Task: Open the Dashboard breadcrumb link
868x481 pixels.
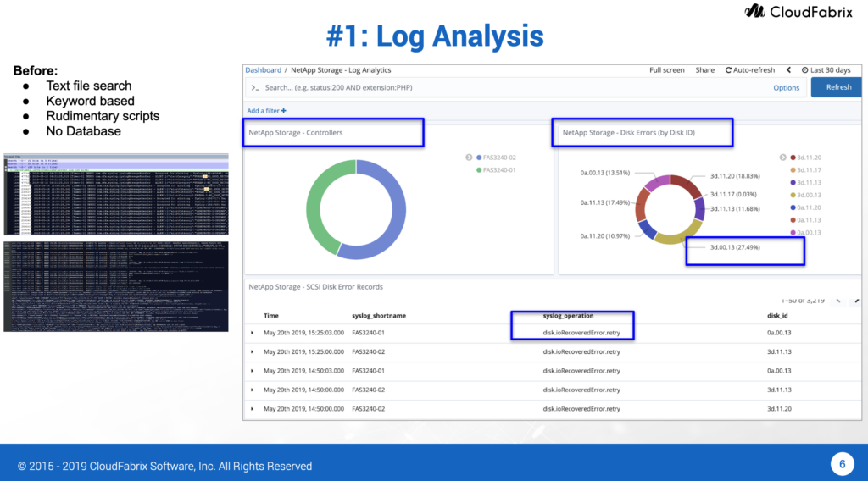Action: [x=263, y=70]
